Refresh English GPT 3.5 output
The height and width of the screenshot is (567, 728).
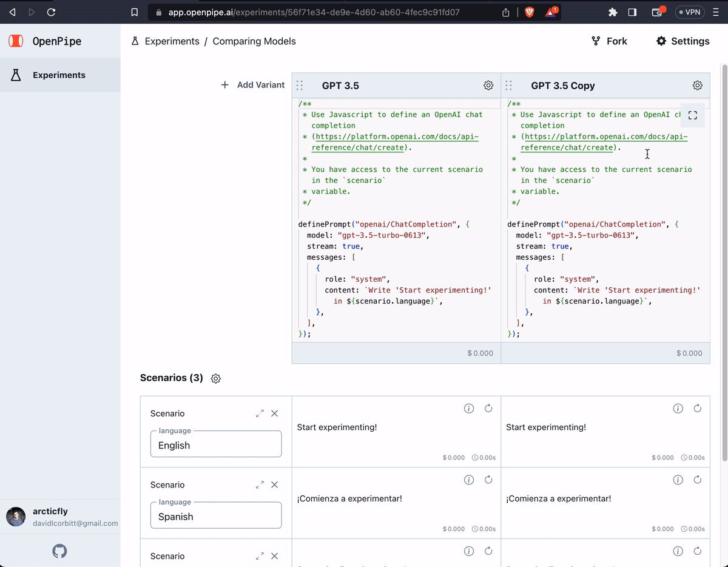[x=488, y=409]
